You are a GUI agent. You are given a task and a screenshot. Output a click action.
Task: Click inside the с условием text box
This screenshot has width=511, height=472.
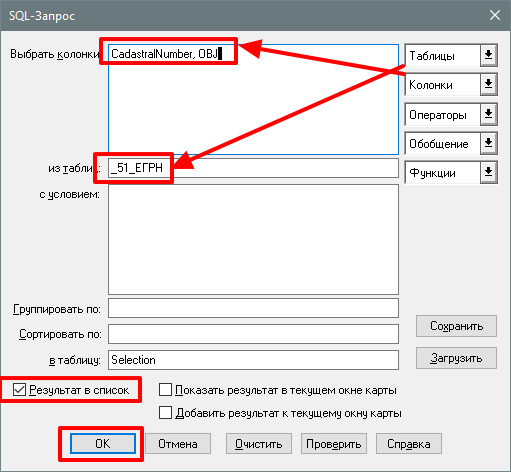253,239
